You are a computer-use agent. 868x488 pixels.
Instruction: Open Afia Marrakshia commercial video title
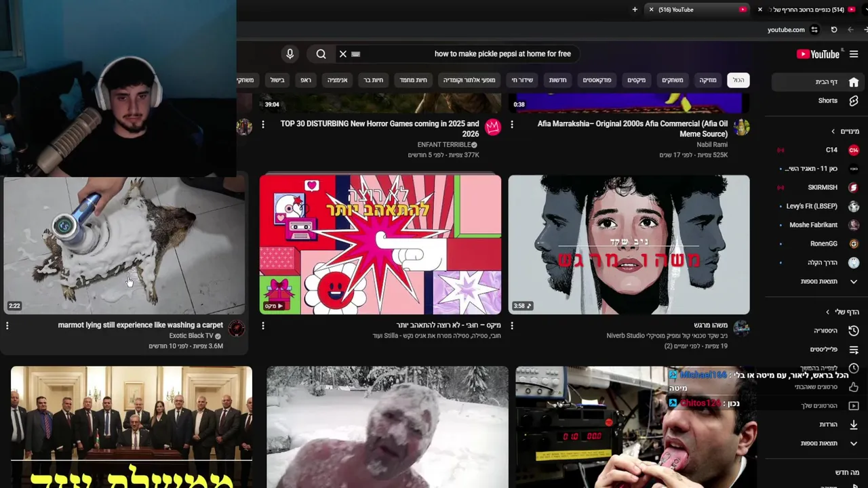(x=633, y=129)
